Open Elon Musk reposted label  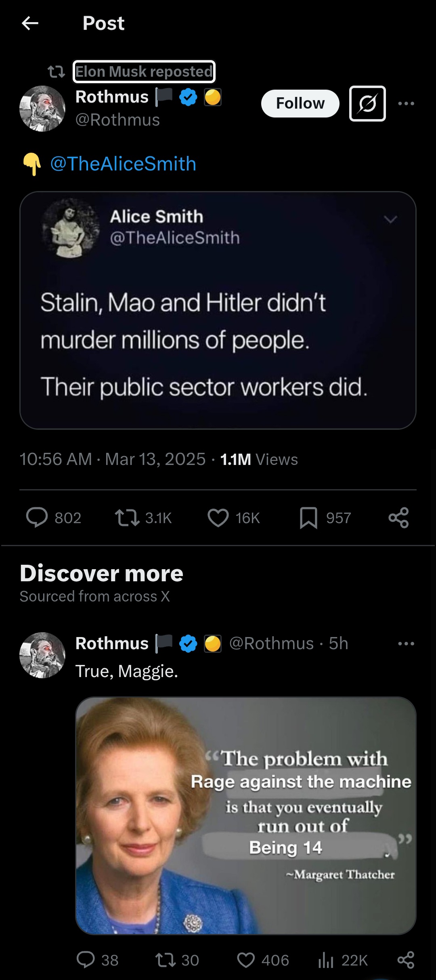(x=144, y=72)
